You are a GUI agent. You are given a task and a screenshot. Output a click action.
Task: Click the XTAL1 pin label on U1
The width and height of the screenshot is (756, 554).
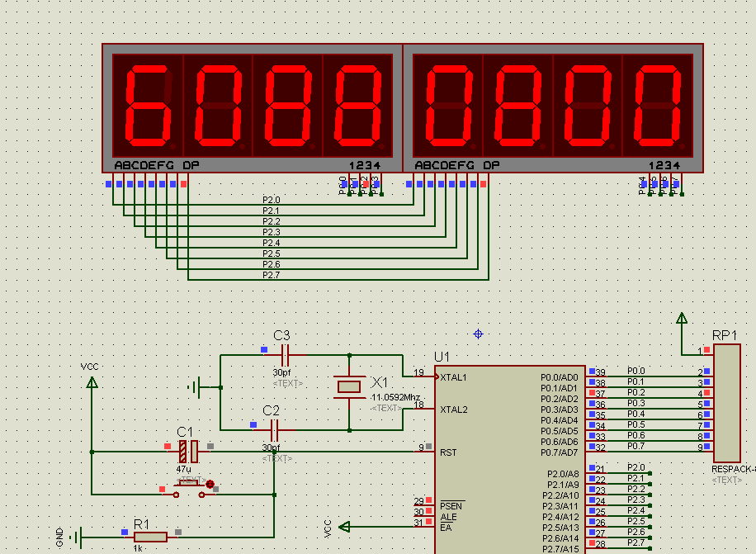pyautogui.click(x=453, y=377)
